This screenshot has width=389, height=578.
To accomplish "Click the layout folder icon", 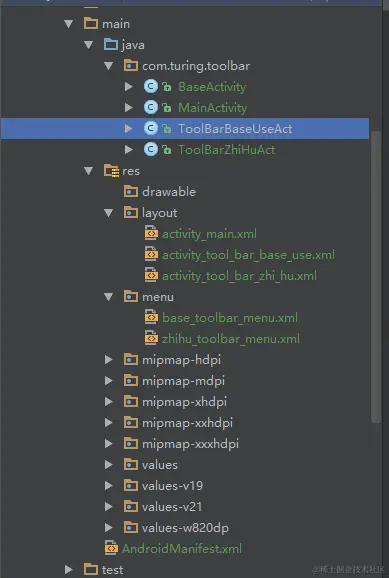I will [131, 213].
